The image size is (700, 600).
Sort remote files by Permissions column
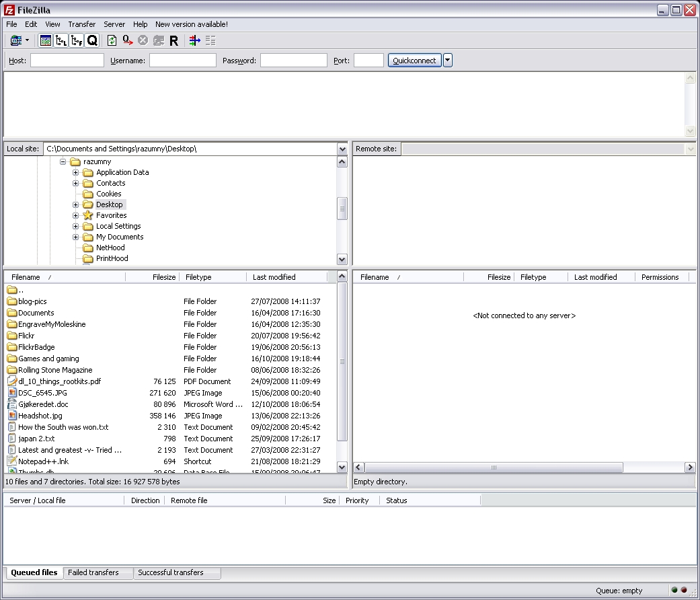[662, 277]
